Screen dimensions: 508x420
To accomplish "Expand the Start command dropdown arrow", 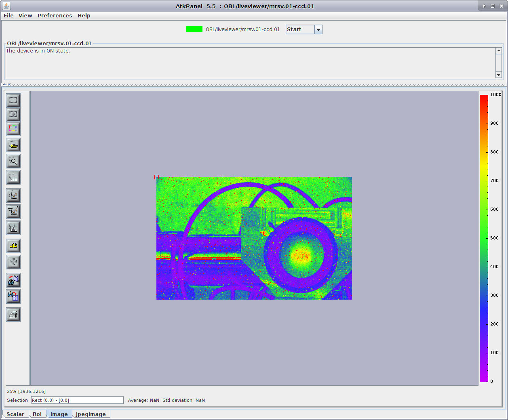I will point(318,29).
